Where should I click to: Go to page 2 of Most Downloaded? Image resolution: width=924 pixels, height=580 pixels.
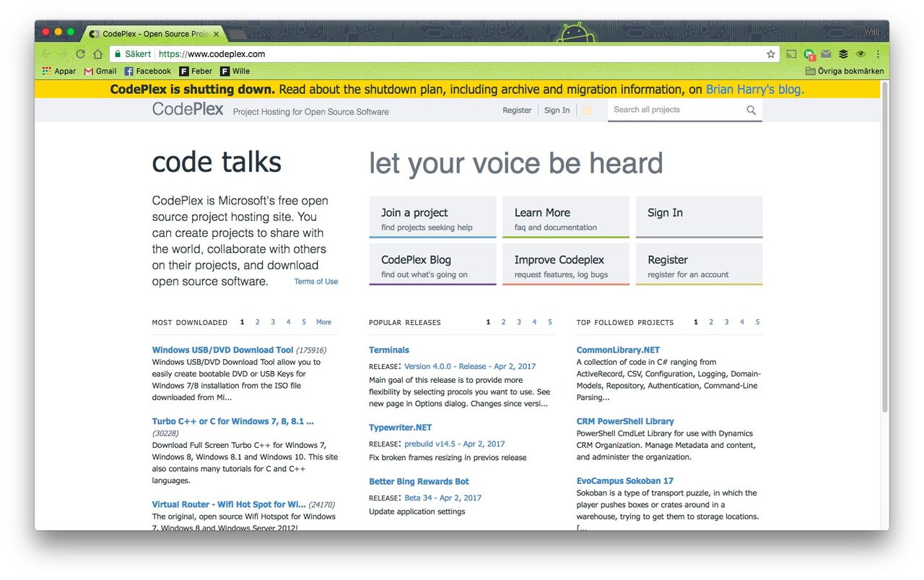(x=257, y=322)
